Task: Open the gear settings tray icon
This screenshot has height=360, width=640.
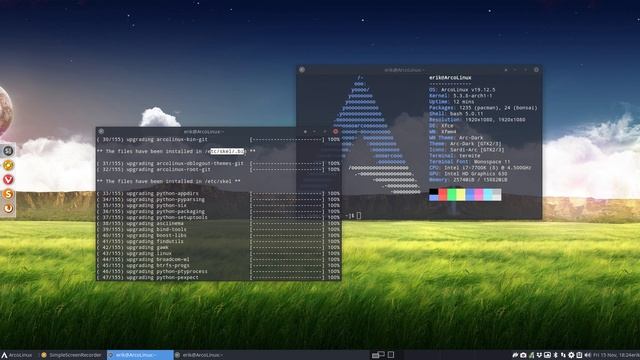Action: click(x=571, y=355)
